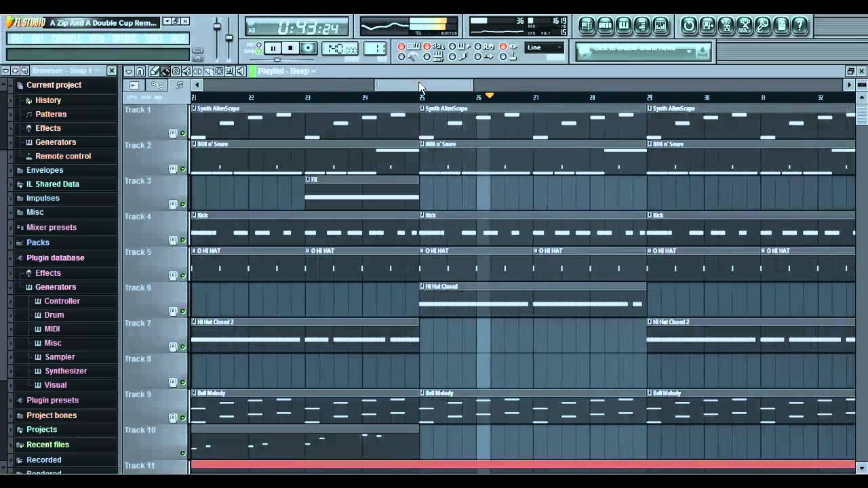The height and width of the screenshot is (488, 868).
Task: Open the Browser shortcut icon
Action: [642, 26]
